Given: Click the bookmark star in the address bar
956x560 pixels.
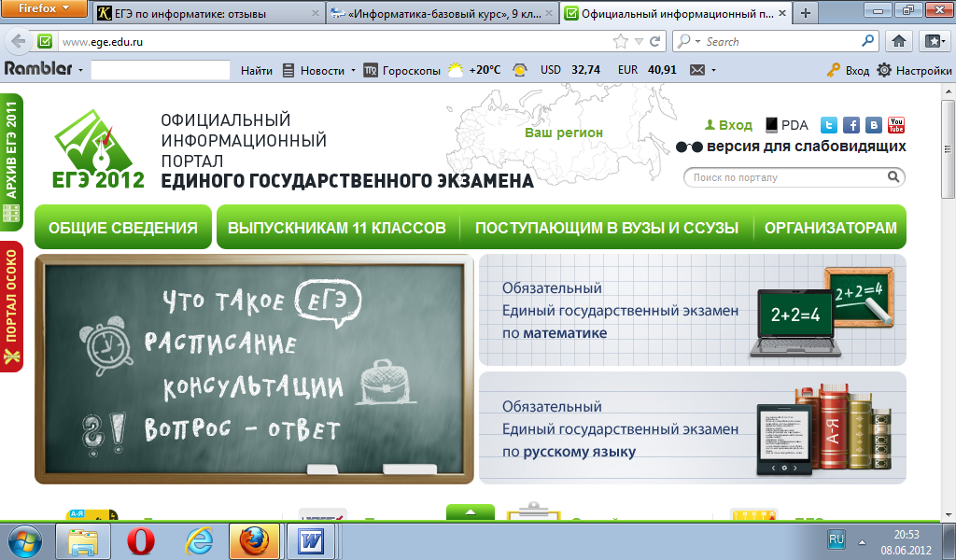Looking at the screenshot, I should (x=621, y=41).
